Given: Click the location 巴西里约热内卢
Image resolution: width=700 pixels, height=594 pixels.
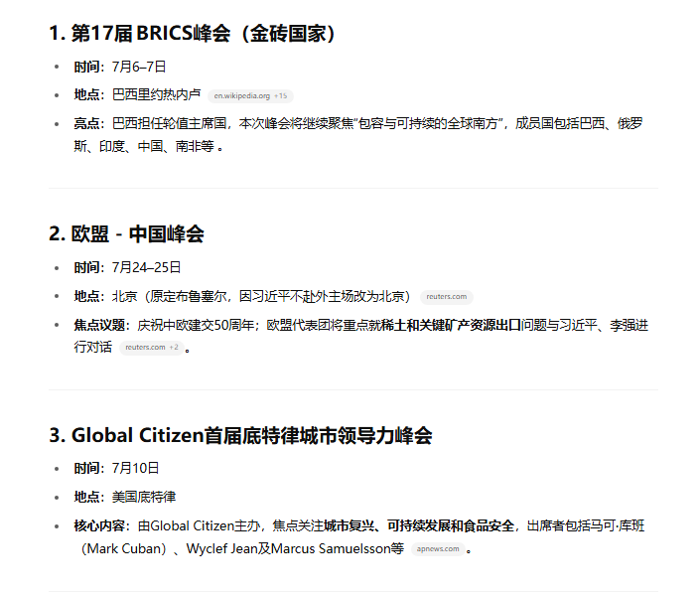Looking at the screenshot, I should tap(157, 94).
